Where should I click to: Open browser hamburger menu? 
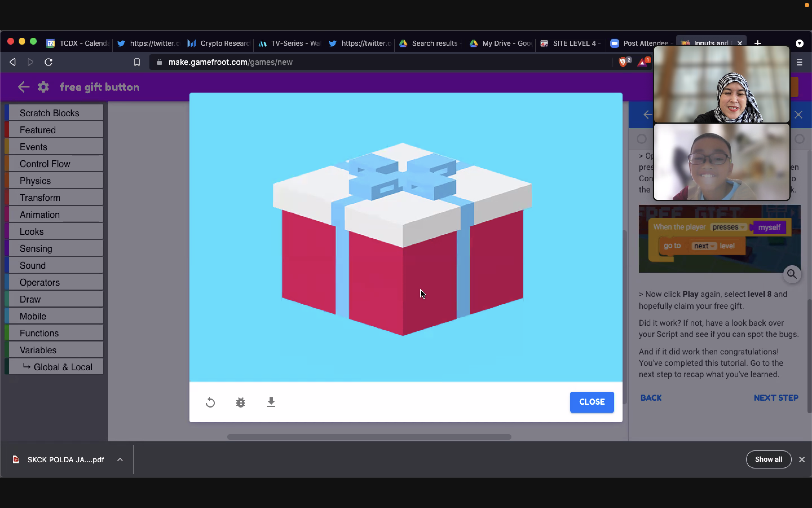800,62
